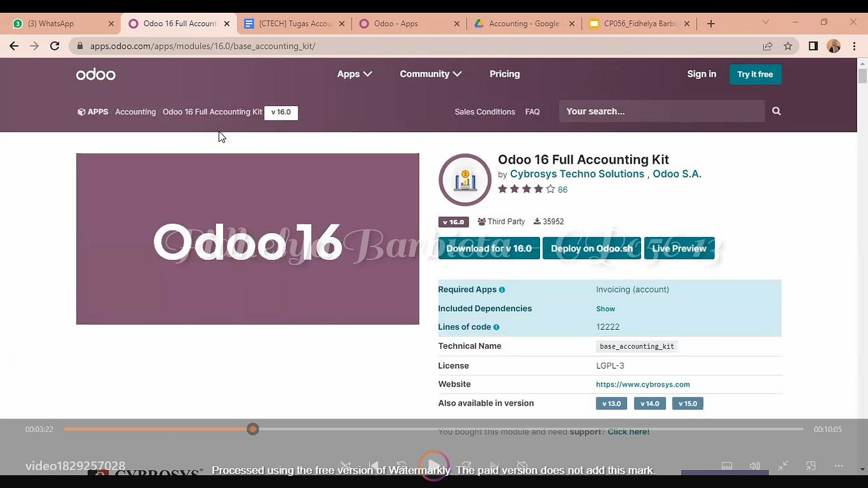The image size is (868, 488).
Task: Select Pricing in the navigation menu
Action: [504, 73]
